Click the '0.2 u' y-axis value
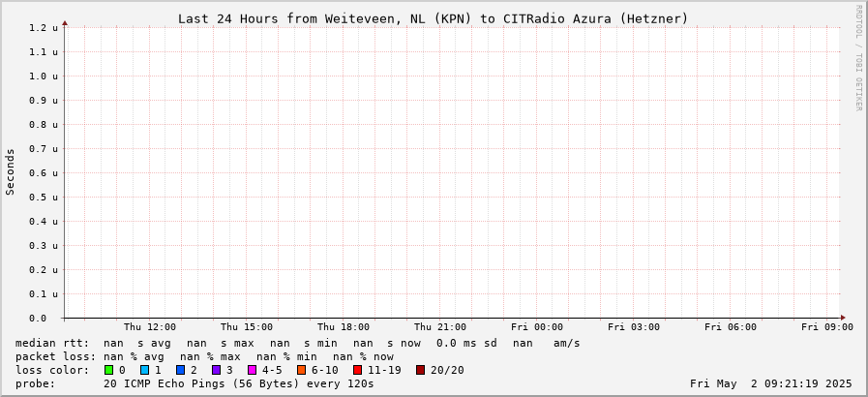868x397 pixels. [44, 269]
